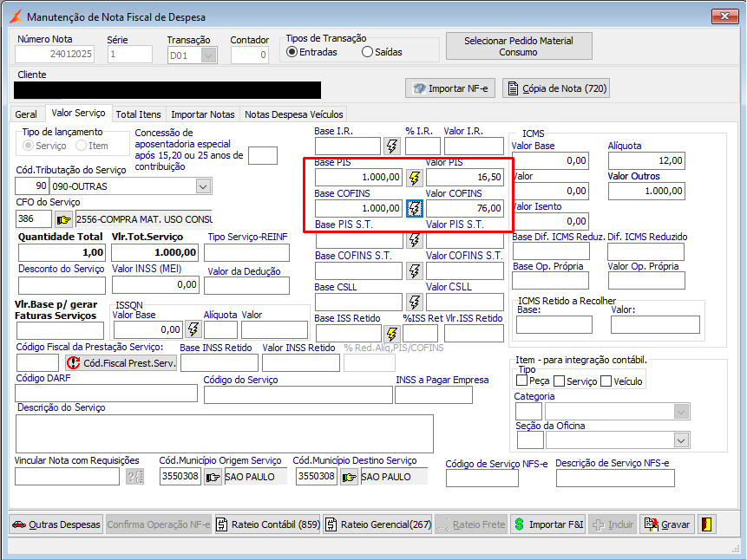The height and width of the screenshot is (560, 747).
Task: Click Quantidade Total field
Action: [62, 253]
